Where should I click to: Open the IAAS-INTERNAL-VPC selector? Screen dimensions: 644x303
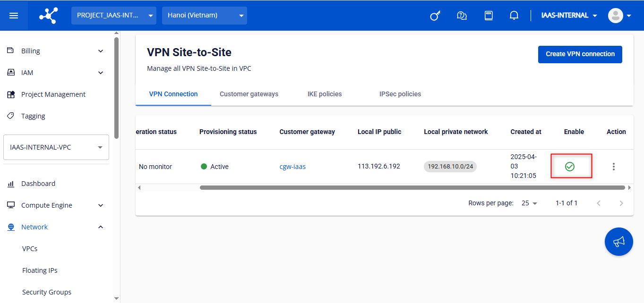pos(56,147)
